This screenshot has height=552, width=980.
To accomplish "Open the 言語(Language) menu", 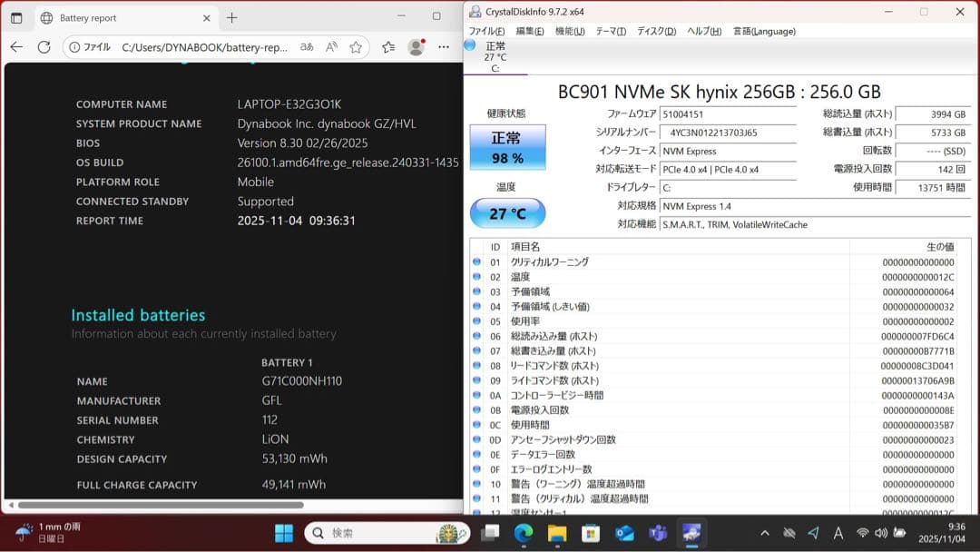I will [x=764, y=30].
